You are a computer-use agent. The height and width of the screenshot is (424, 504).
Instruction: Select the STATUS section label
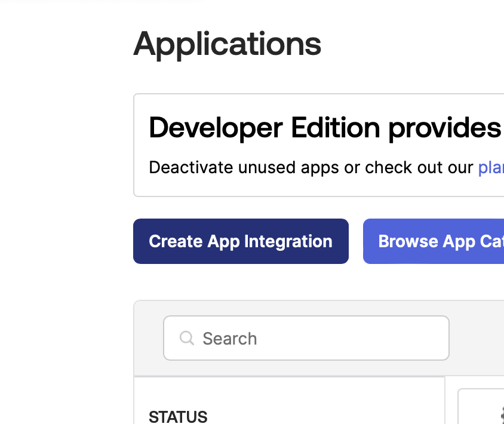pos(178,416)
